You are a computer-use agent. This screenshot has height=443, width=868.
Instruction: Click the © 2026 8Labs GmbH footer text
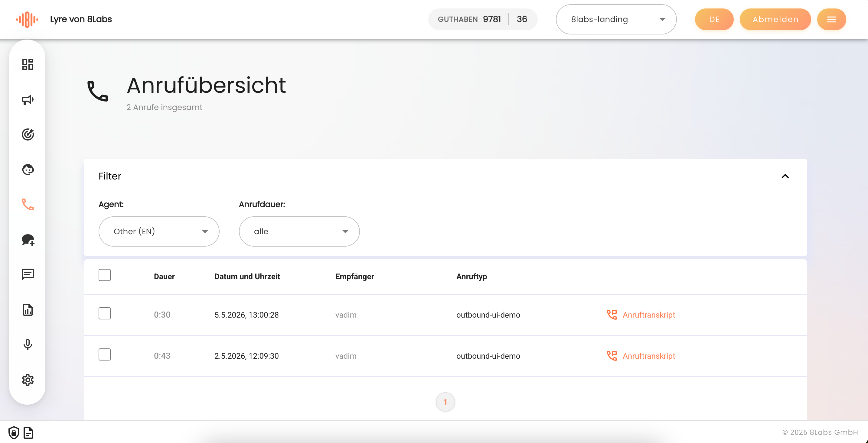pyautogui.click(x=820, y=432)
